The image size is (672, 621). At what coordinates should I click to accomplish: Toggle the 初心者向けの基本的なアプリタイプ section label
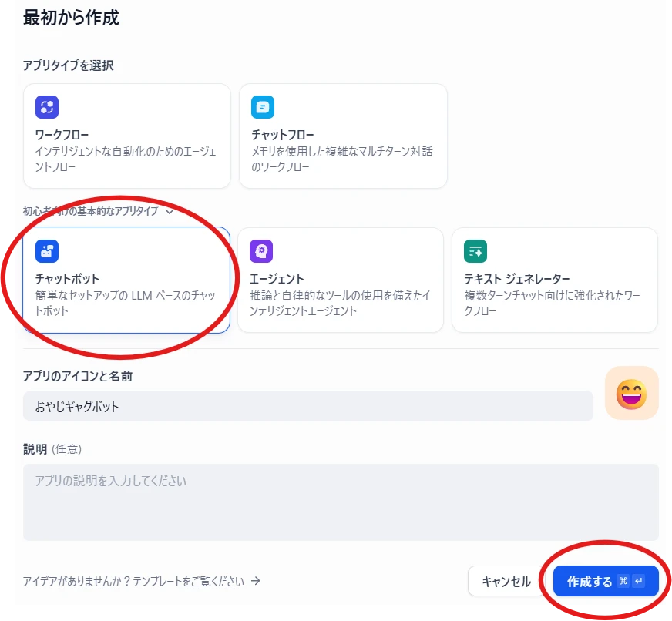coord(90,210)
